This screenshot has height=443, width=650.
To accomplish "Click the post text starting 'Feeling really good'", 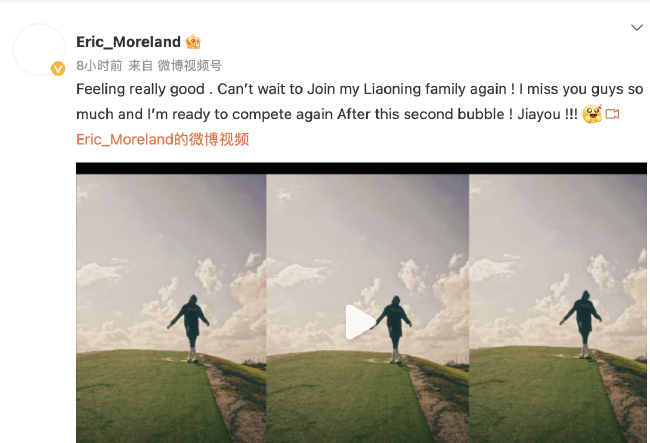I will coord(359,102).
